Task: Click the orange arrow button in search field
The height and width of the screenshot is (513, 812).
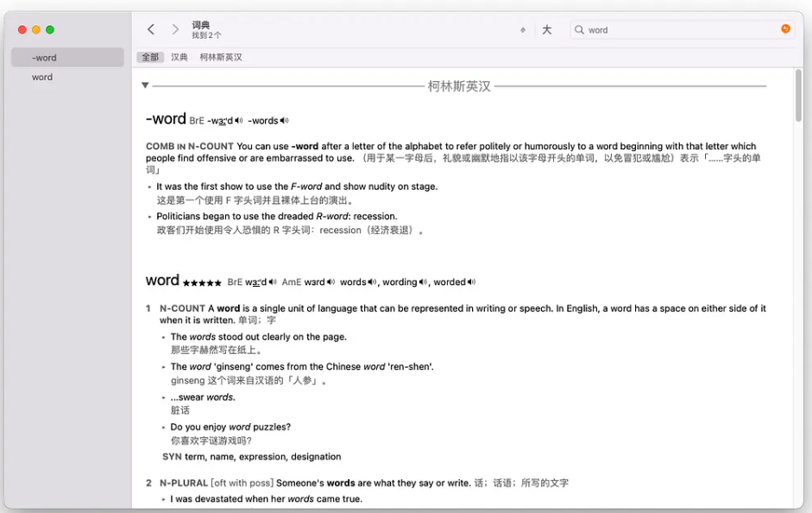Action: 785,29
